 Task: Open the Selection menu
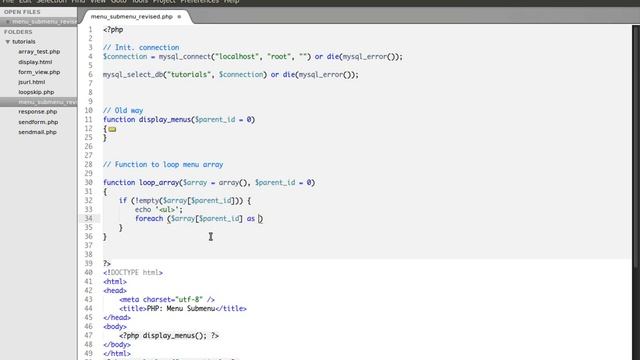click(52, 2)
